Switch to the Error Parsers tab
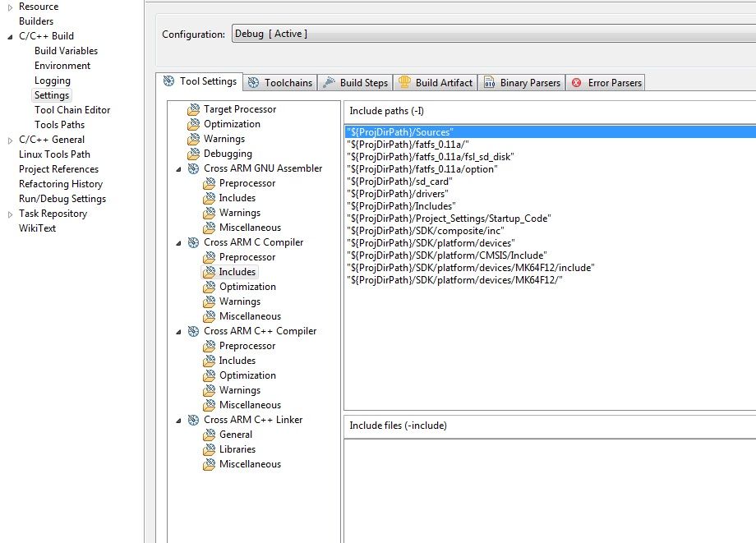756x543 pixels. 606,83
